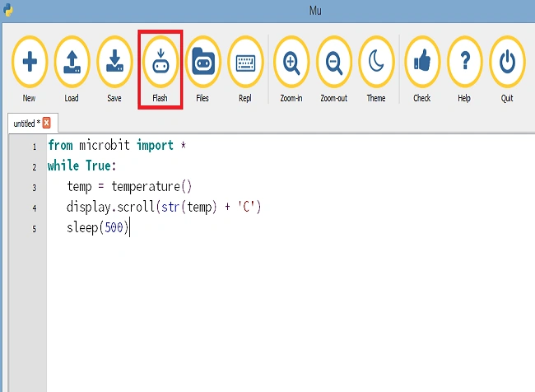The image size is (535, 392).
Task: Open the Load file icon
Action: point(72,62)
